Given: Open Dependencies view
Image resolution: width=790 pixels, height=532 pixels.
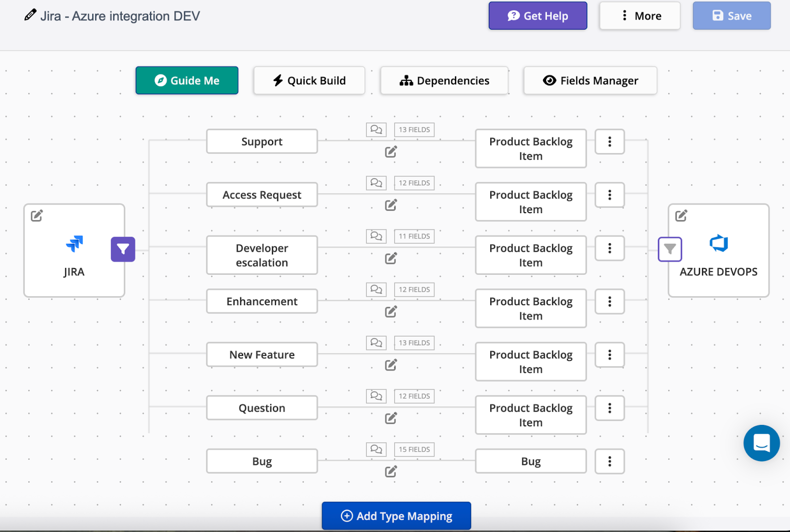Looking at the screenshot, I should click(444, 80).
